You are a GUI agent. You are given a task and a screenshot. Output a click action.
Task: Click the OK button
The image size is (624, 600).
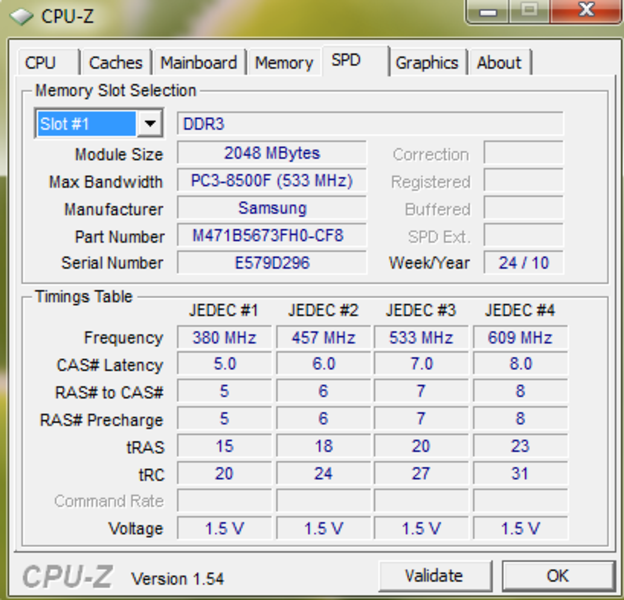tap(558, 576)
